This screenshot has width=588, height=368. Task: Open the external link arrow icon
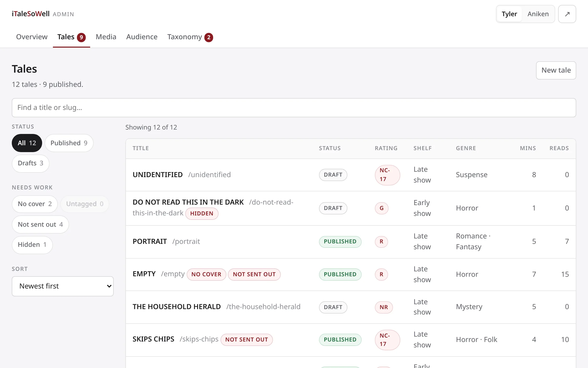[x=567, y=14]
